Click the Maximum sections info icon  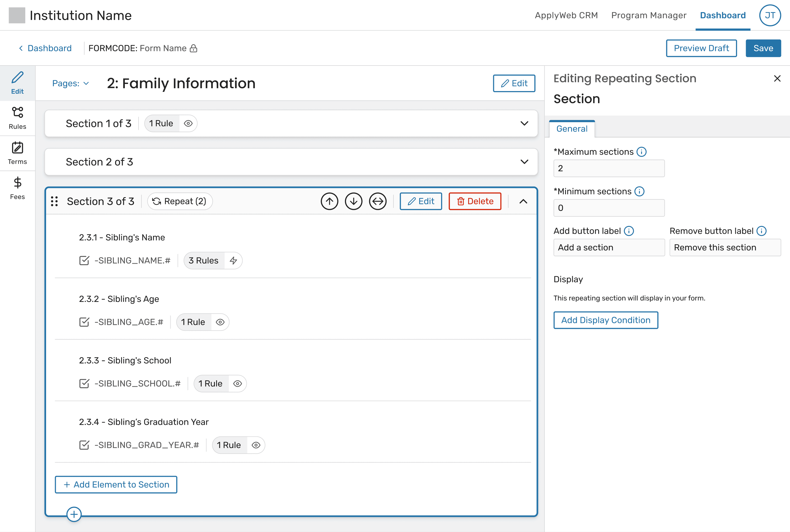641,152
